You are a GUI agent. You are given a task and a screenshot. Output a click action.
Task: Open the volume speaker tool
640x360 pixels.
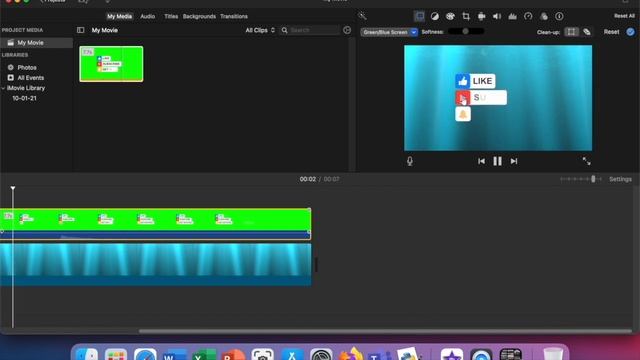coord(497,16)
